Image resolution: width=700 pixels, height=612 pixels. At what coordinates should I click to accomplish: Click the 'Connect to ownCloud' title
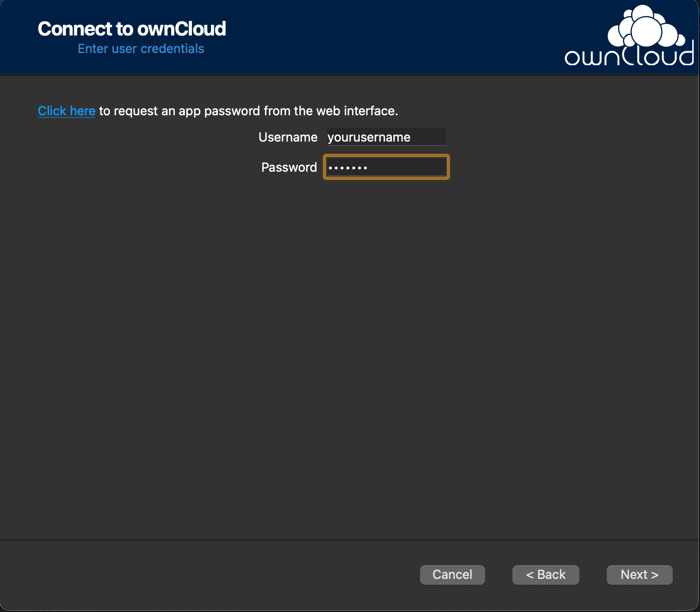tap(132, 29)
